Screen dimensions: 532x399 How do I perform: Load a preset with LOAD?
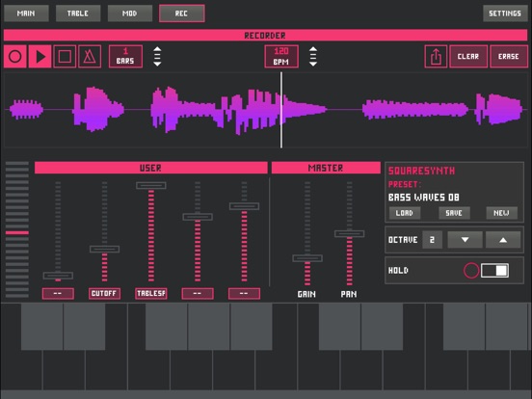405,213
